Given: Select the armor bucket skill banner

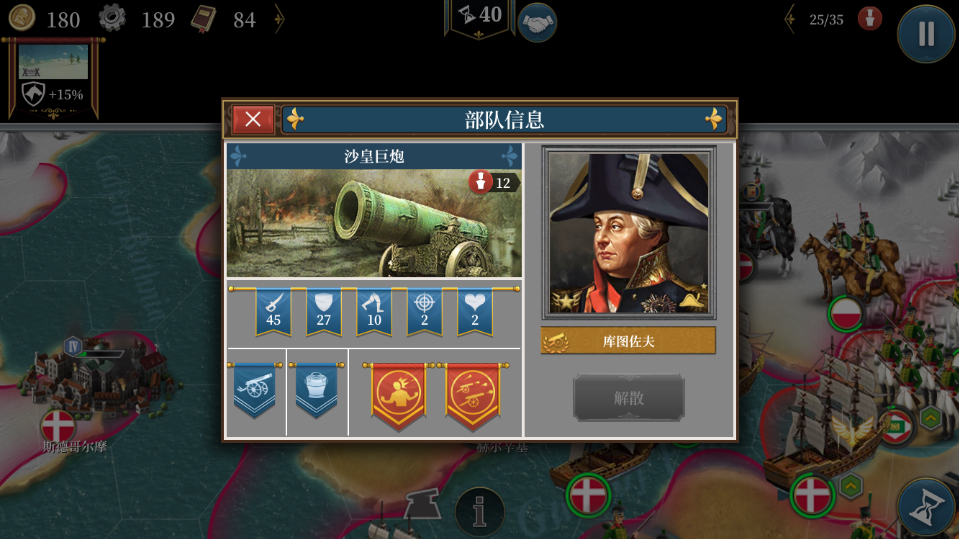Looking at the screenshot, I should [x=316, y=390].
